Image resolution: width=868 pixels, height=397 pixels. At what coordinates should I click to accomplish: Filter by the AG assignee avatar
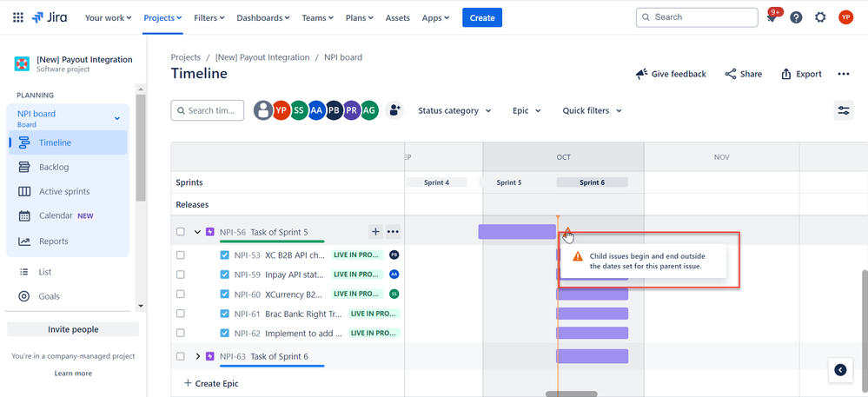(x=369, y=110)
